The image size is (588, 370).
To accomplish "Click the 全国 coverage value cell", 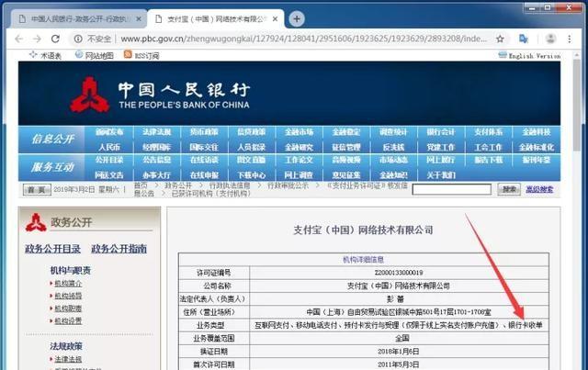I will 400,338.
